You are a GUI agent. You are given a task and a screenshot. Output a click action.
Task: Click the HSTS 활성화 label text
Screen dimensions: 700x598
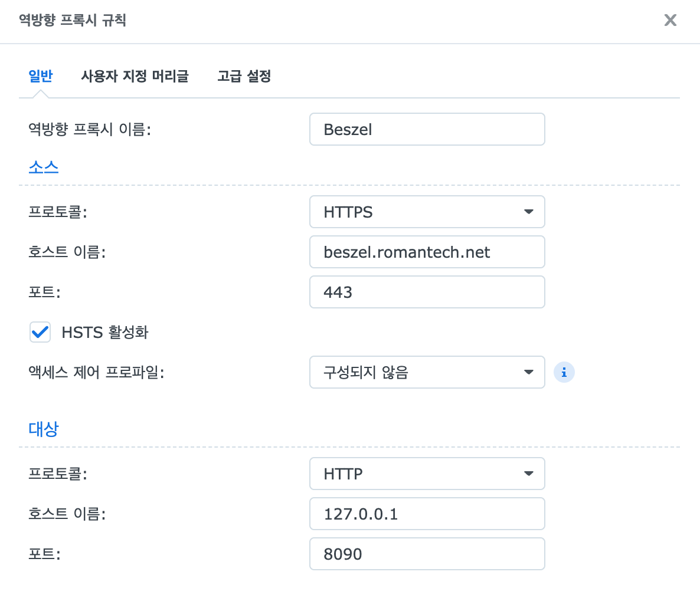tap(105, 332)
